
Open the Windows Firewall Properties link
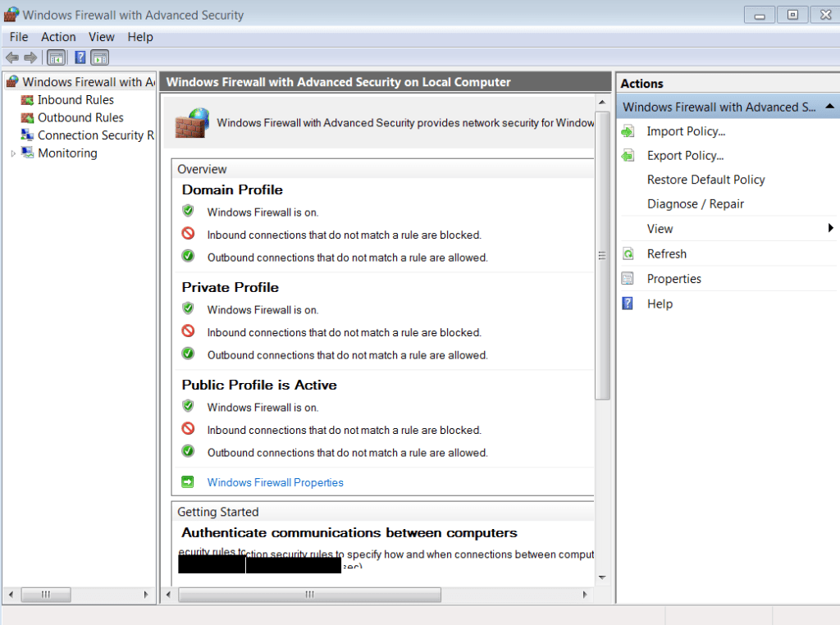[275, 482]
